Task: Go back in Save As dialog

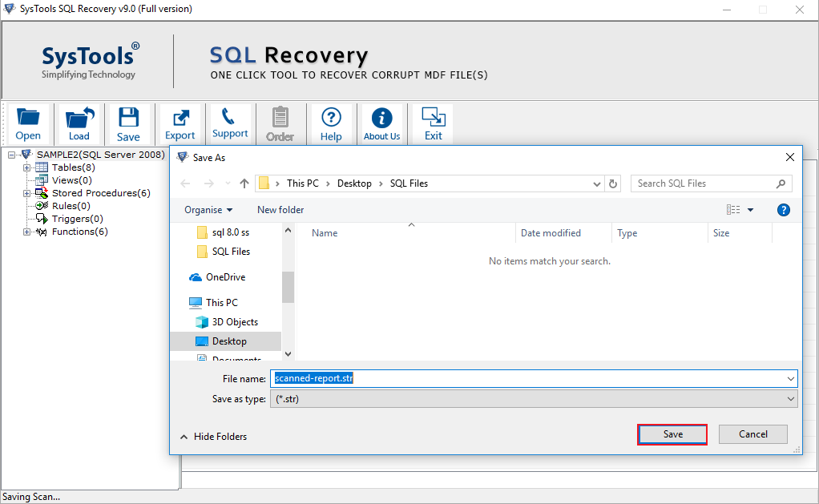Action: pos(185,183)
